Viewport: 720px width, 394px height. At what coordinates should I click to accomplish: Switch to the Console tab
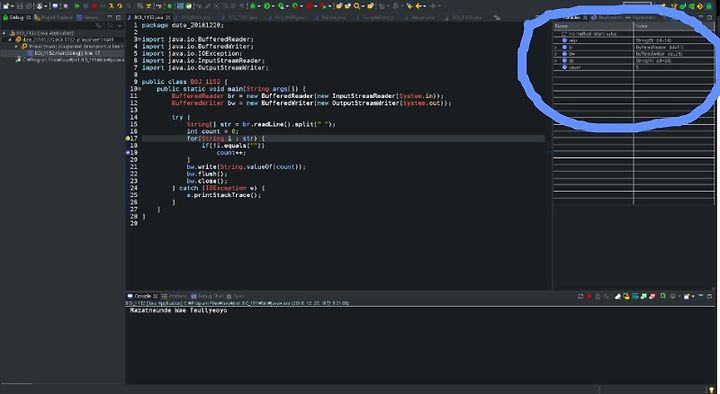click(142, 296)
